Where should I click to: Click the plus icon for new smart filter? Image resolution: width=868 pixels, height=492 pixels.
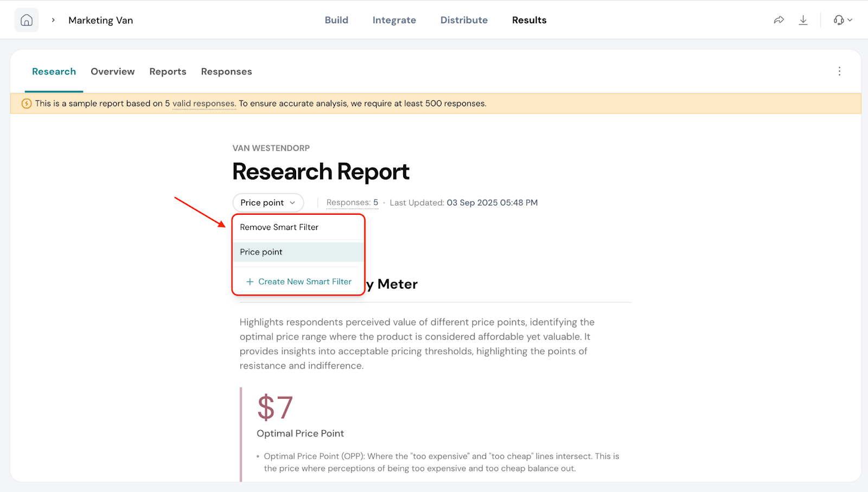pos(250,282)
